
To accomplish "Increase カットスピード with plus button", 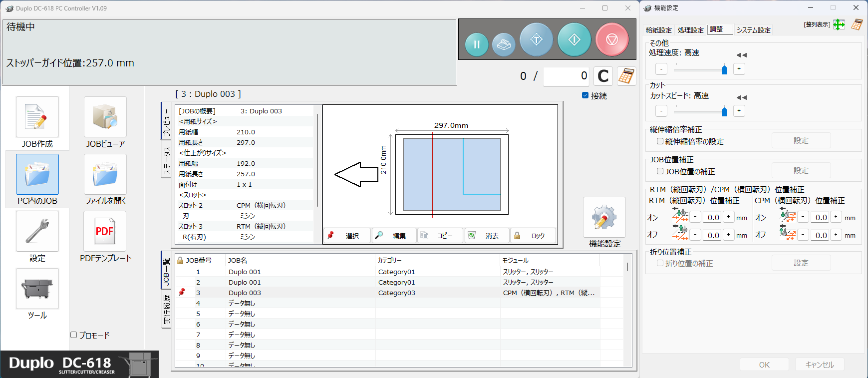I will pos(739,111).
